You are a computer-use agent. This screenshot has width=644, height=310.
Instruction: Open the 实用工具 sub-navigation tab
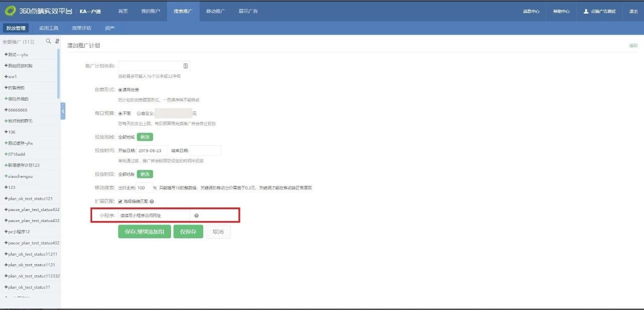click(49, 28)
